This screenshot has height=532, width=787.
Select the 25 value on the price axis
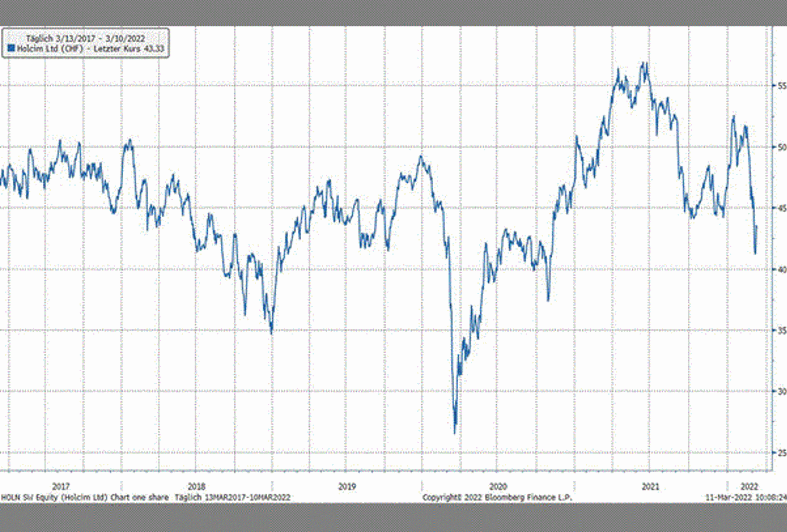click(781, 453)
